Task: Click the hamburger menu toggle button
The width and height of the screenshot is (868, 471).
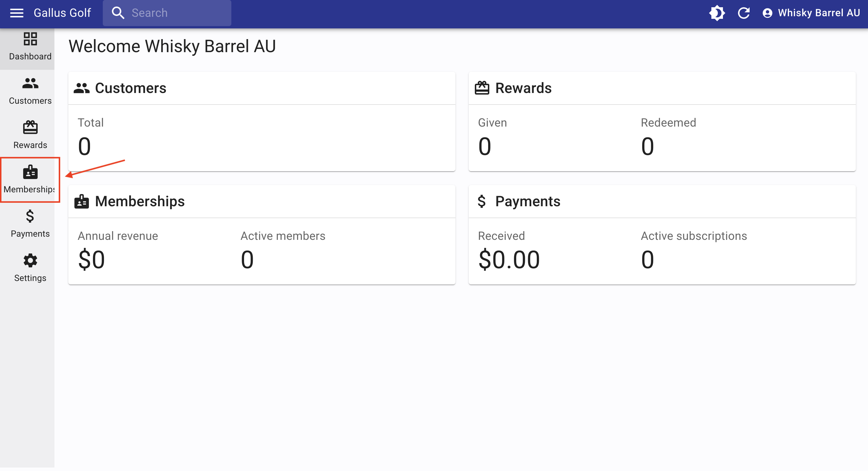Action: [x=16, y=13]
